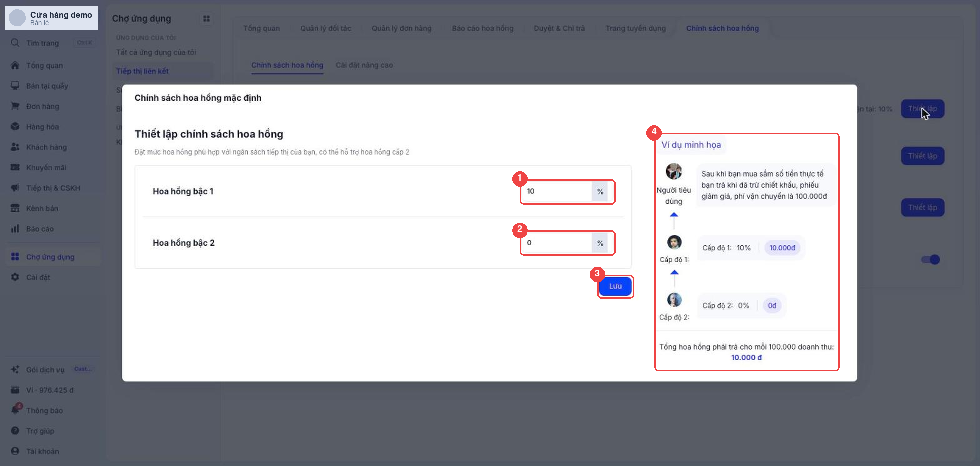This screenshot has width=980, height=466.
Task: Toggle the switch on the right side
Action: tap(931, 259)
